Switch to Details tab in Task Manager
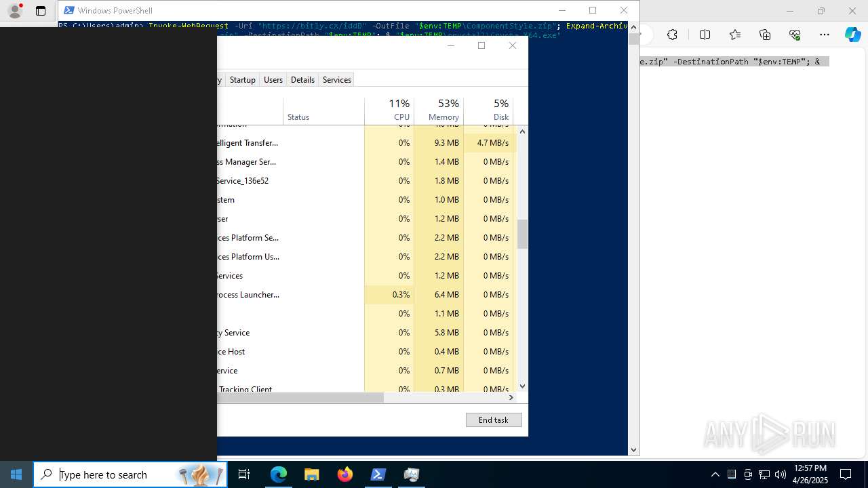 (x=302, y=80)
